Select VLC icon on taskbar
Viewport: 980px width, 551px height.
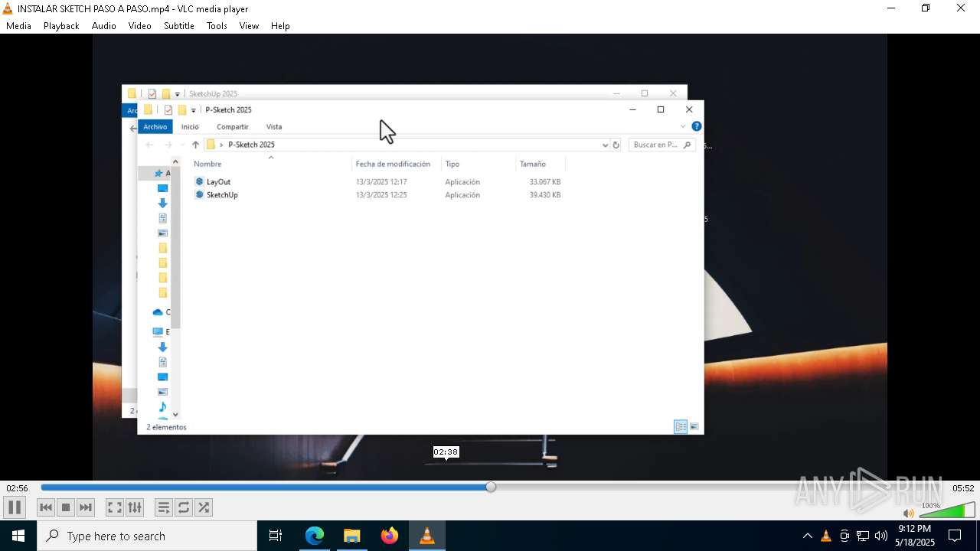[x=427, y=536]
